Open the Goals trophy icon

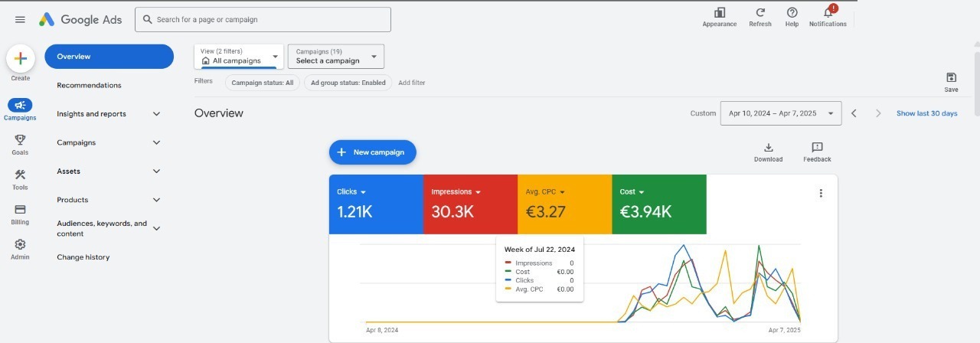20,139
